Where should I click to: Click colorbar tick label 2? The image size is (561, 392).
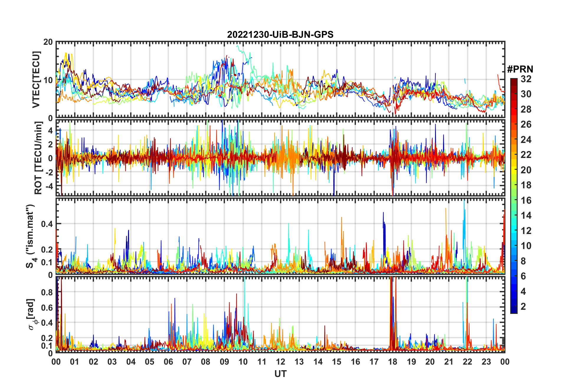click(523, 307)
